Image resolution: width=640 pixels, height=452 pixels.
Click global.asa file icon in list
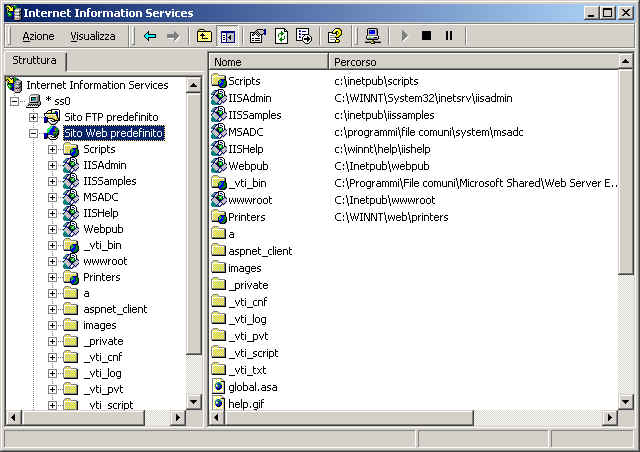[219, 387]
